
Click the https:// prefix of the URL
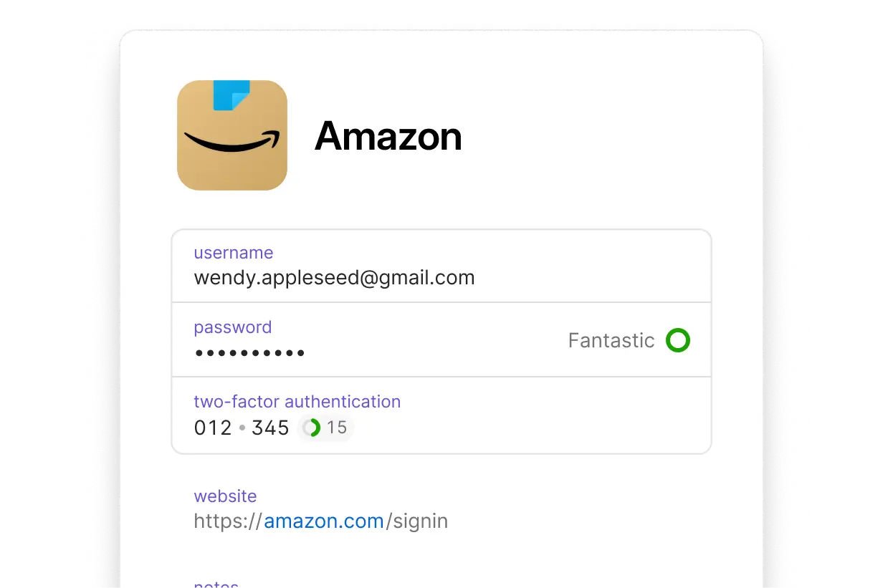coord(229,521)
